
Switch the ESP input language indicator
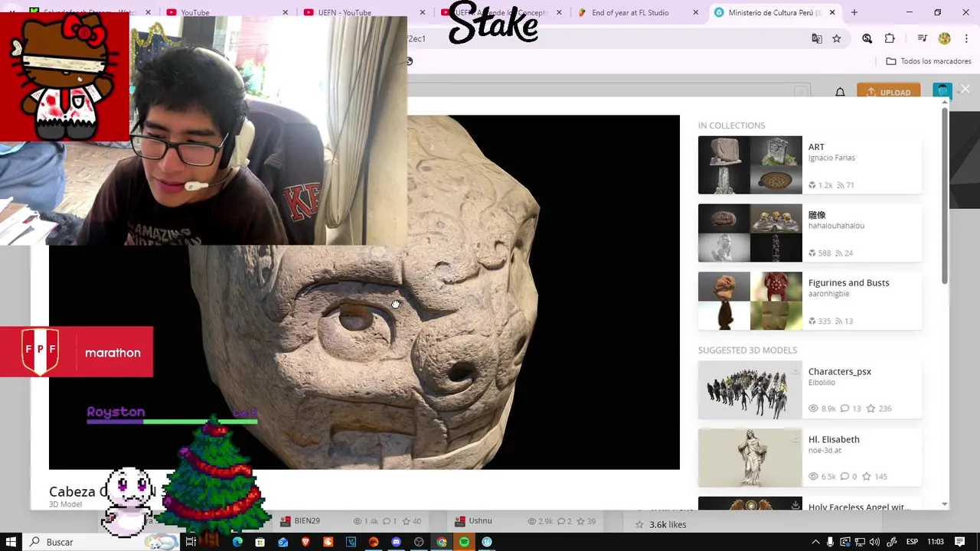[x=912, y=542]
